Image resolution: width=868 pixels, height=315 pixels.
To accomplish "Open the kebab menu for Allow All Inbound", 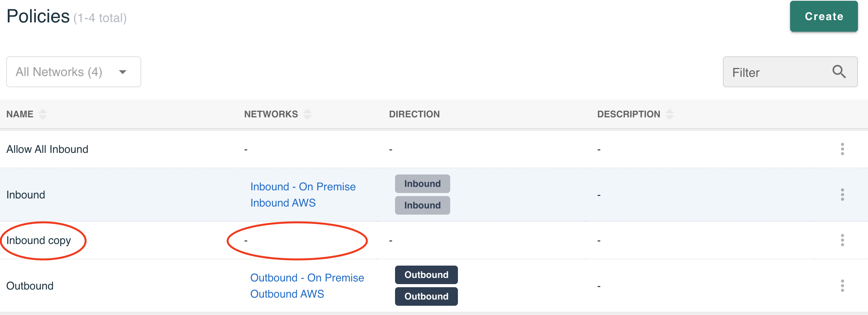I will point(842,149).
